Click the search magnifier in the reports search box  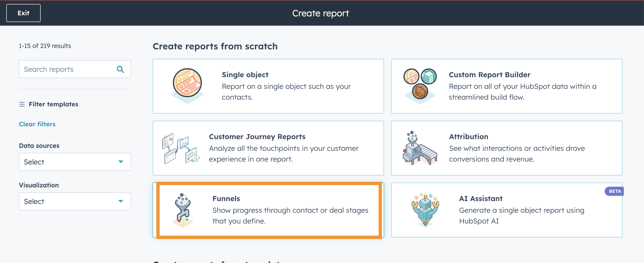[121, 69]
